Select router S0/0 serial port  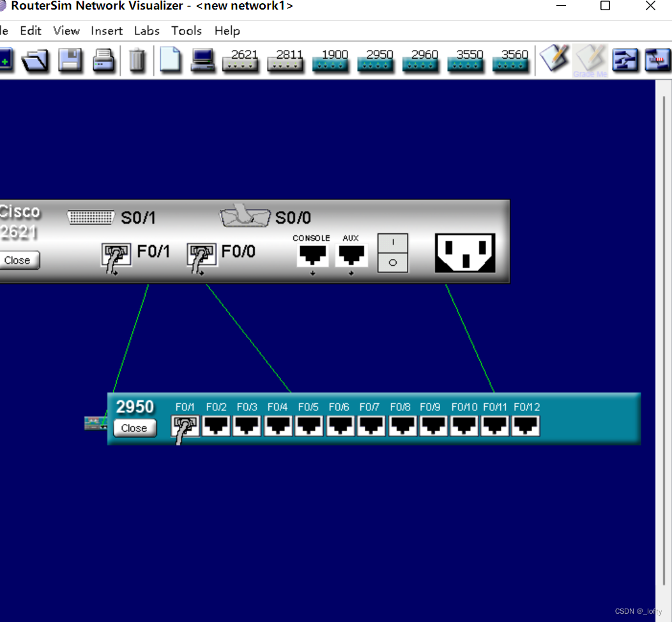point(245,216)
